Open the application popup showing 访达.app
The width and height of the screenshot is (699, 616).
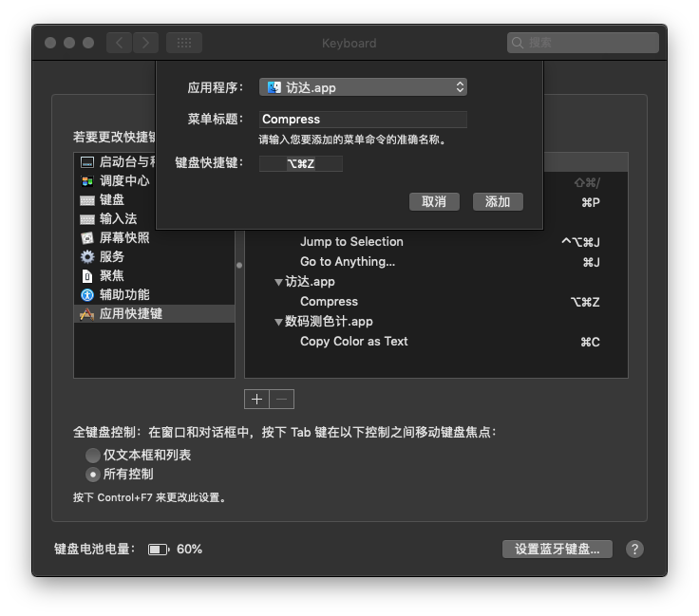(363, 87)
